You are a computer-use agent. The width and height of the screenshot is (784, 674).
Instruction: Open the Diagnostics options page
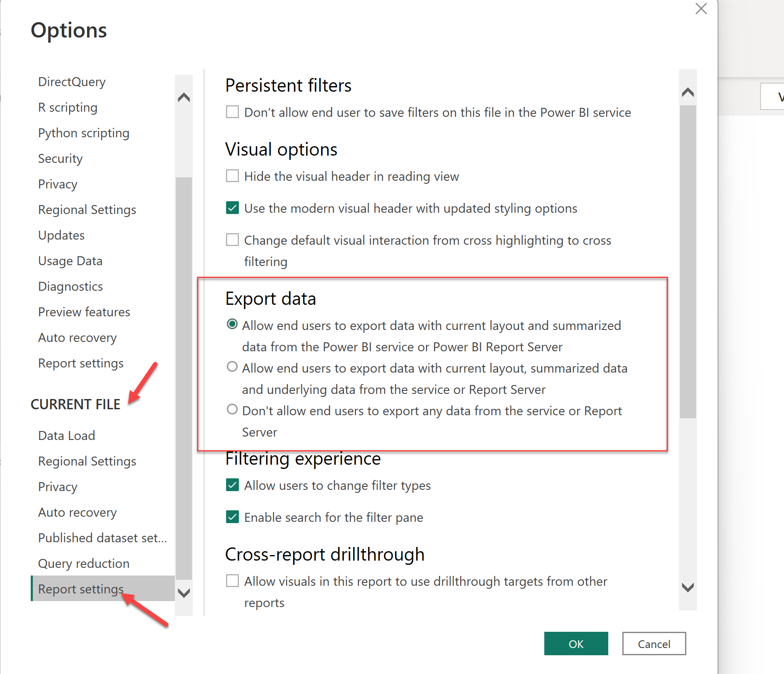click(70, 286)
